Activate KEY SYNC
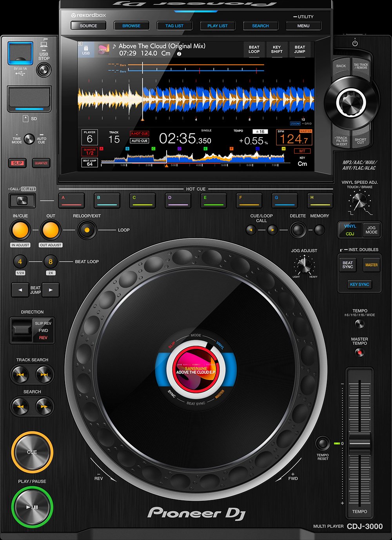The height and width of the screenshot is (540, 392). pyautogui.click(x=359, y=284)
